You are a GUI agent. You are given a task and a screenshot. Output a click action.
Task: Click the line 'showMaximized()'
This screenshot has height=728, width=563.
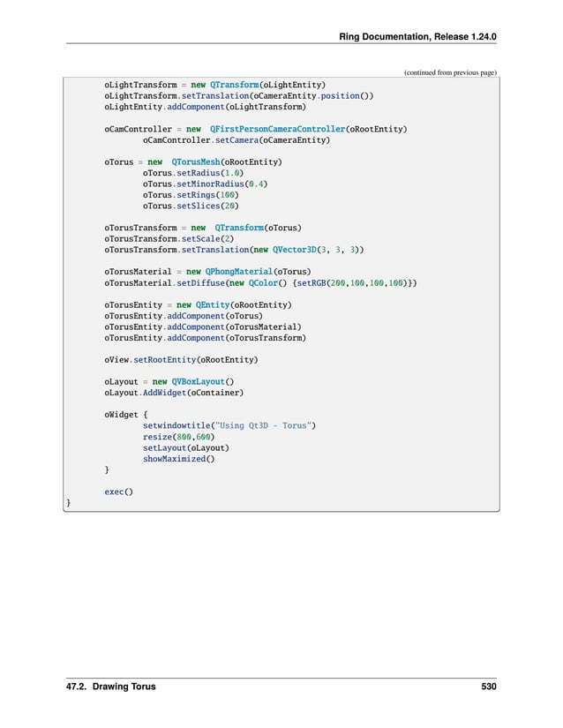click(x=178, y=459)
